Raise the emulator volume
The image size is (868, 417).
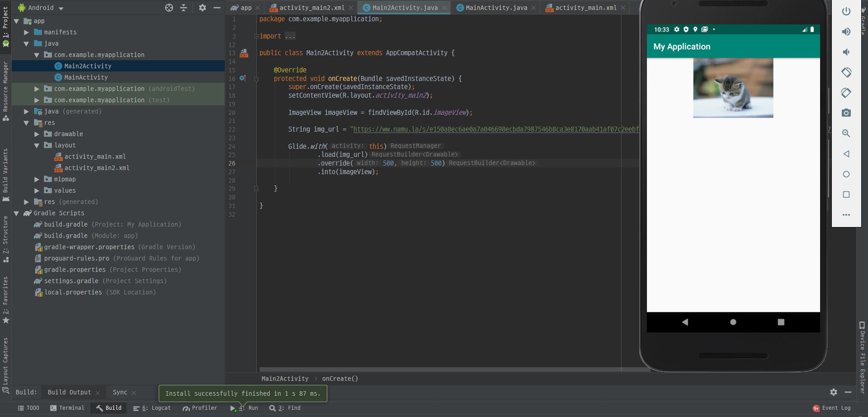(x=846, y=32)
